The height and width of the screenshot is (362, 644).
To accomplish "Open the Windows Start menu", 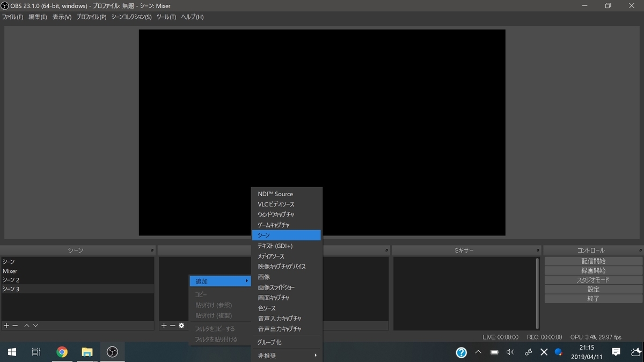I will click(12, 352).
